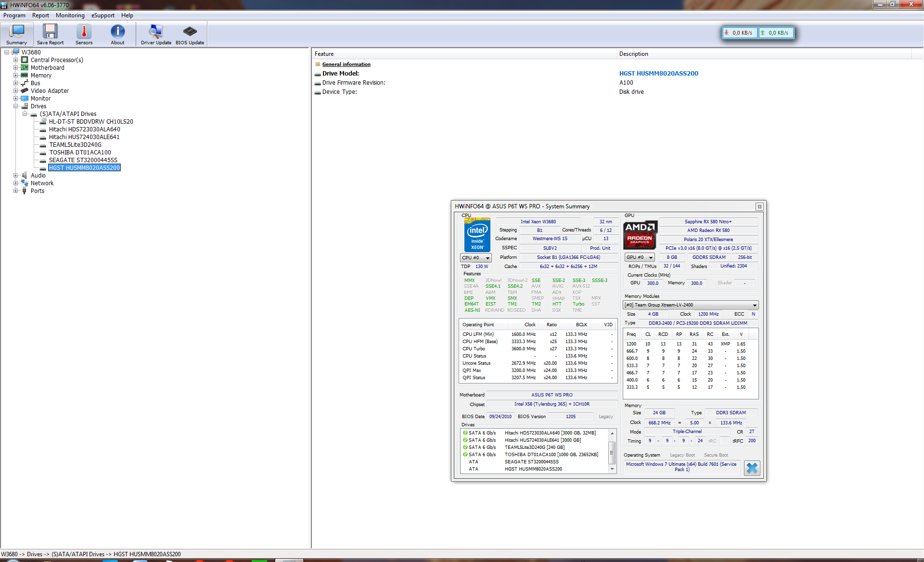
Task: Click the Description column header
Action: point(764,54)
